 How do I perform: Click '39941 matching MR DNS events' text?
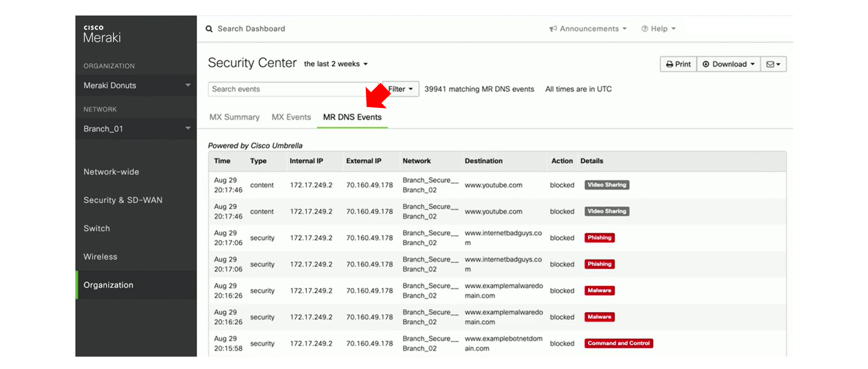[479, 89]
